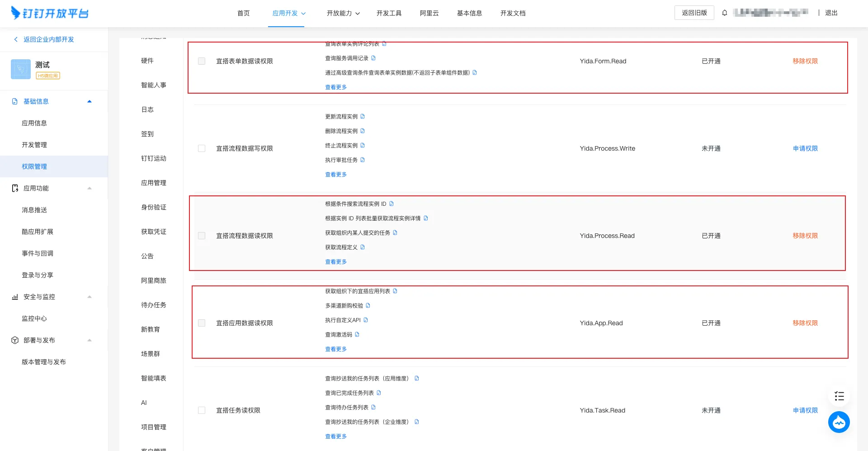Open doc icon next to 查询已完成任务列表
This screenshot has width=868, height=451.
tap(379, 393)
